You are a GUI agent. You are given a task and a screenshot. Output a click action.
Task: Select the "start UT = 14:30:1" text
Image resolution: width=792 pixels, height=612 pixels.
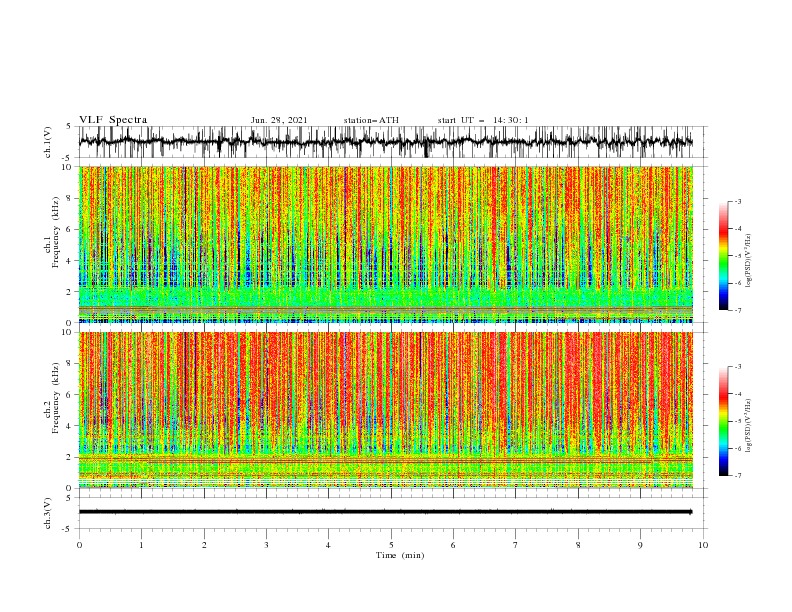pos(483,120)
